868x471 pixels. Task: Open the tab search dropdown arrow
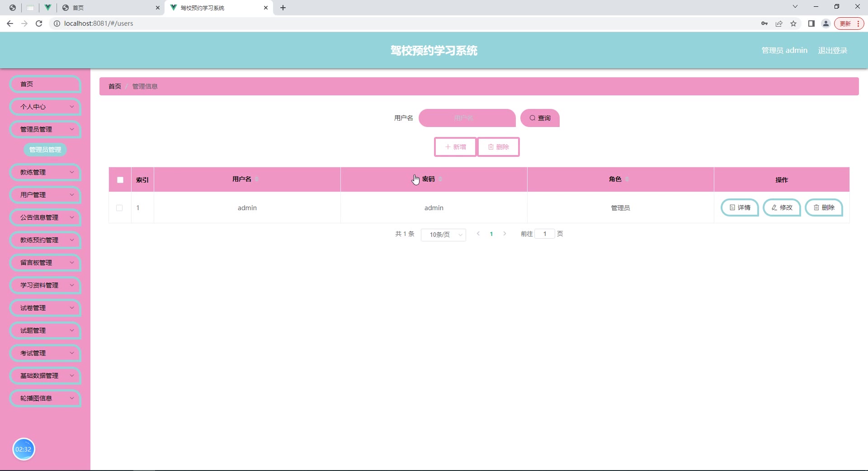[x=795, y=7]
